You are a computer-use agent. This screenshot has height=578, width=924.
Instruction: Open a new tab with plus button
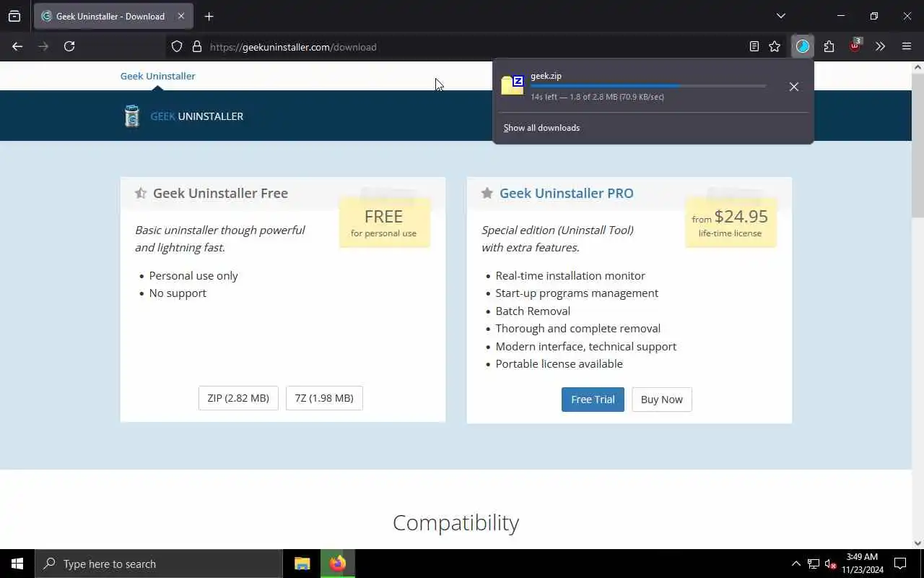click(x=209, y=16)
